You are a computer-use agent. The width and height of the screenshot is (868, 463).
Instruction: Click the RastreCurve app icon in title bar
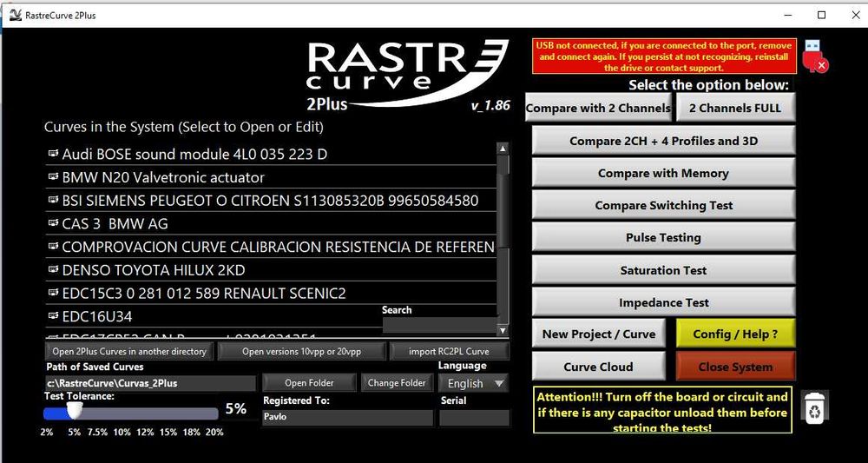coord(15,15)
